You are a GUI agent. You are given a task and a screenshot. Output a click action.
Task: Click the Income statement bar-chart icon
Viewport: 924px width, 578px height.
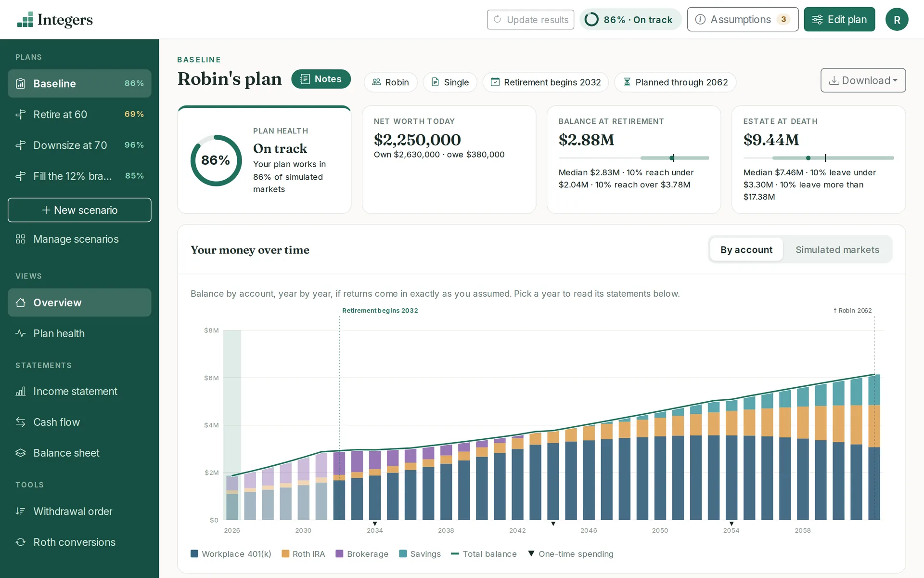pos(21,391)
